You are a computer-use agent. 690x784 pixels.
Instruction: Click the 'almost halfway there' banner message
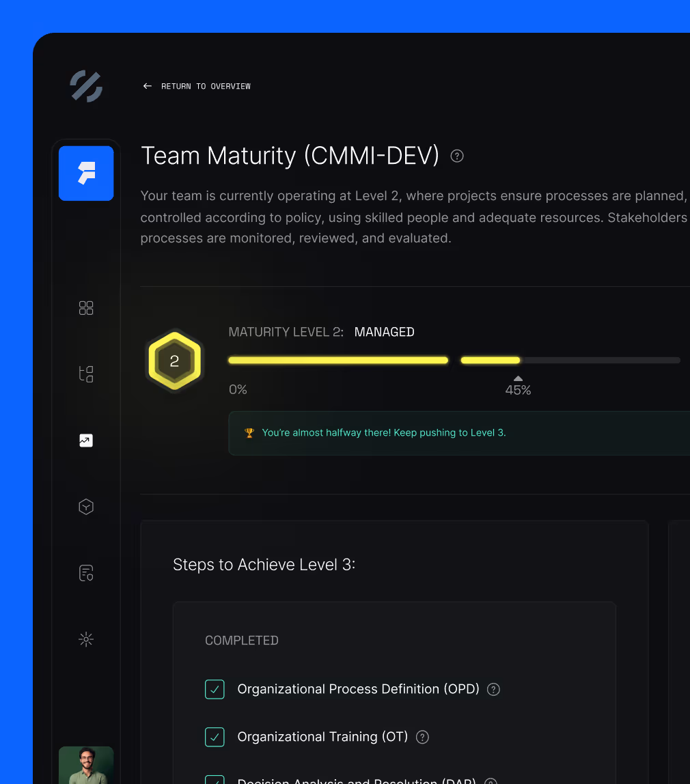(384, 432)
